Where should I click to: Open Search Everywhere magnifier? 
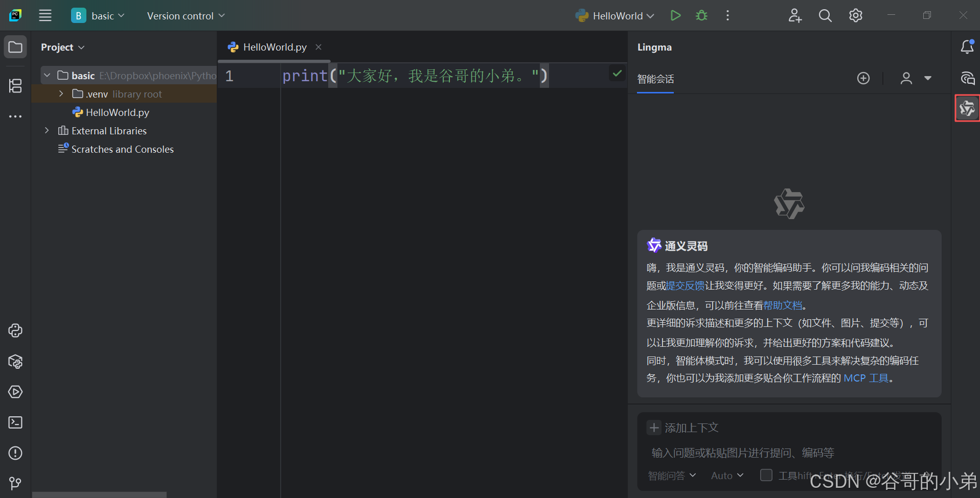pos(825,15)
